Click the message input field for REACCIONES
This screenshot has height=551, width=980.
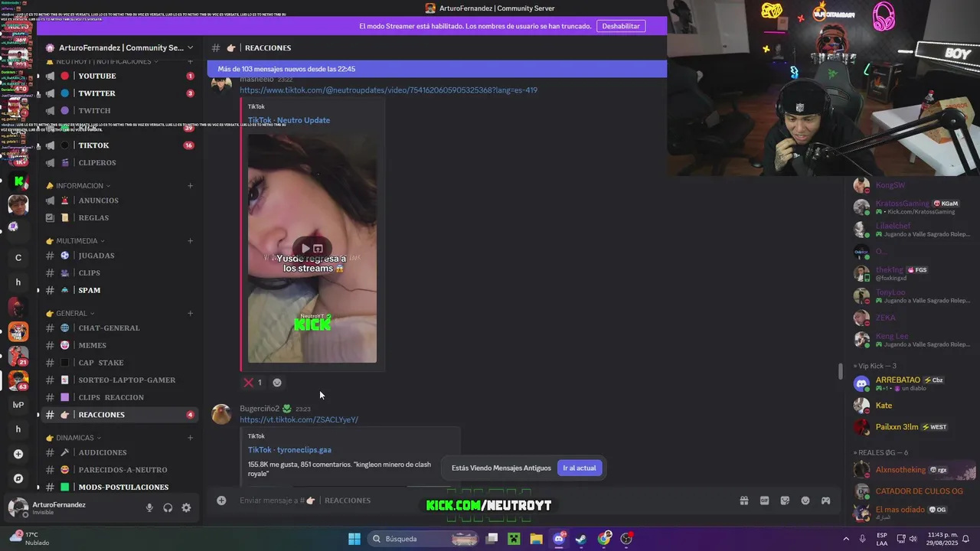[x=482, y=500]
